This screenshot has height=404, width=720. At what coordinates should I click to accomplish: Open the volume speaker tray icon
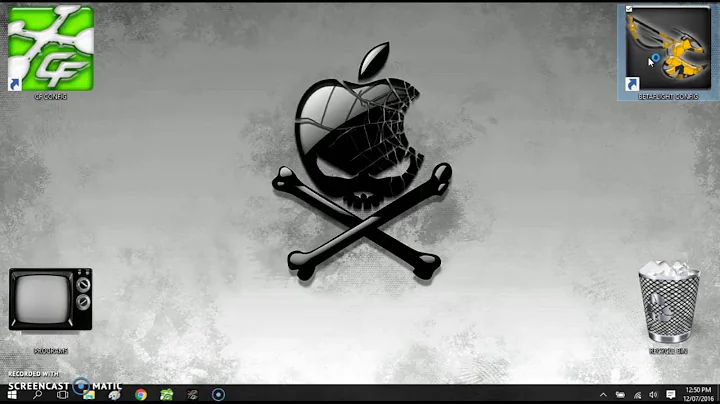click(x=653, y=395)
